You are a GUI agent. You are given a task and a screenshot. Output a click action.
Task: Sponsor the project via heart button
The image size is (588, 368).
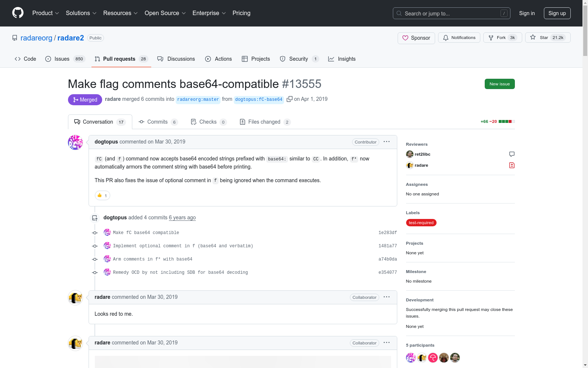416,38
